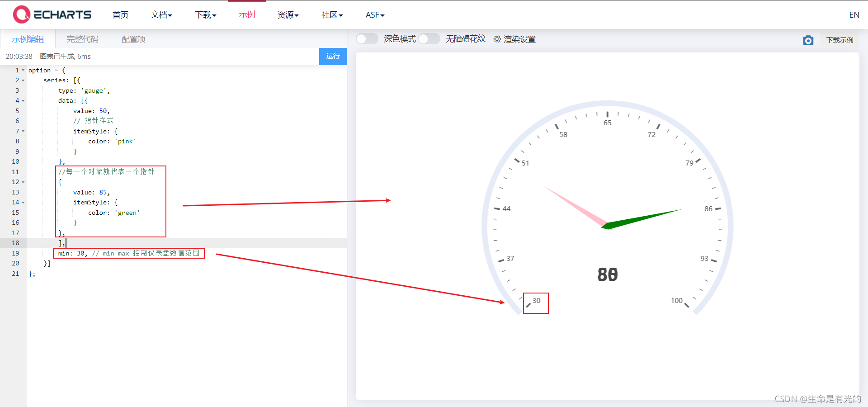
Task: Open the 资源 dropdown menu
Action: [x=288, y=15]
